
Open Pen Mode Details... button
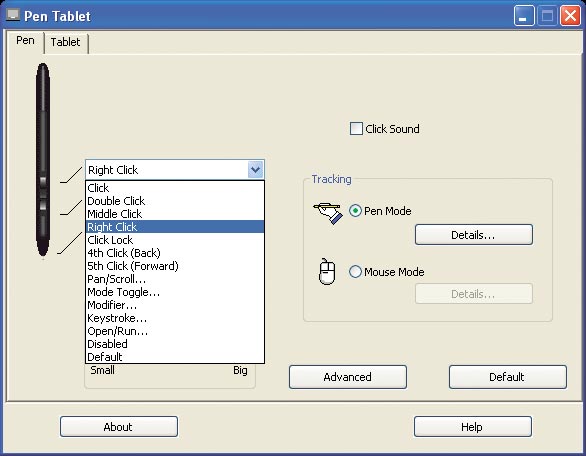pos(474,235)
